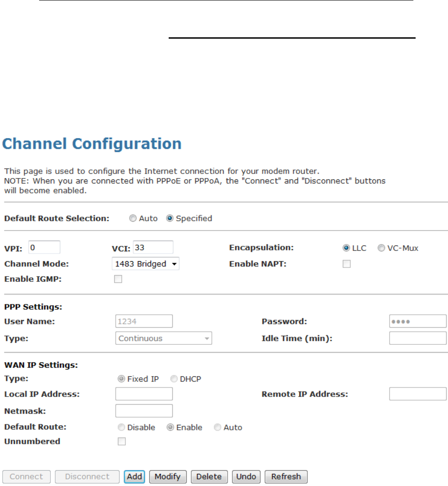This screenshot has height=486, width=448.
Task: Click the Disconnect button
Action: (87, 477)
